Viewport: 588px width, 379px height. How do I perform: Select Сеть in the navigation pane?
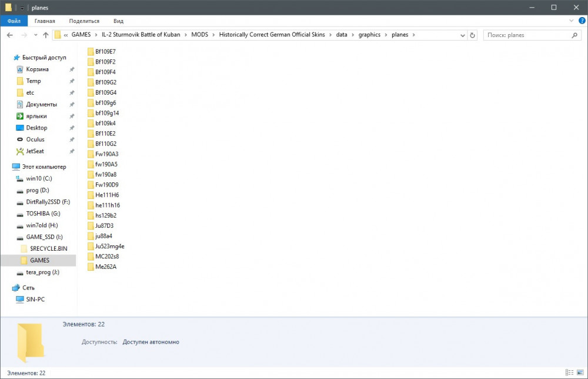[28, 287]
